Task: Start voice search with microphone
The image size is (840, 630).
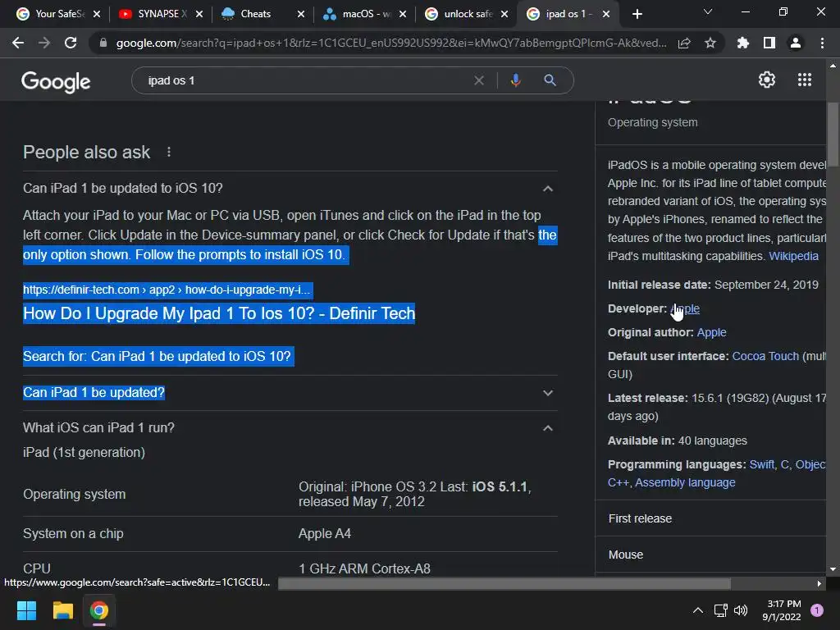Action: click(515, 80)
